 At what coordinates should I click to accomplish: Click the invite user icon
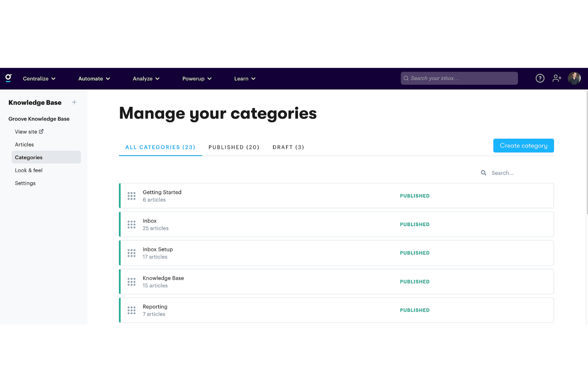click(x=557, y=78)
